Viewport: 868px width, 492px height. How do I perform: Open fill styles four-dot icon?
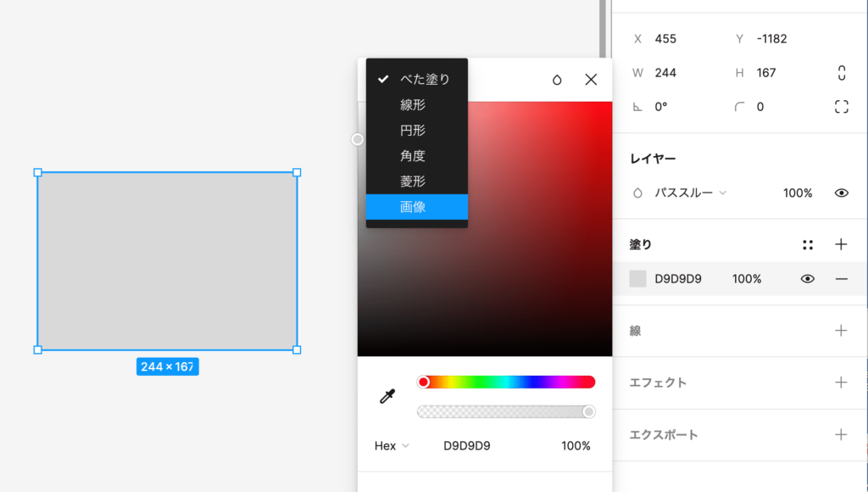click(x=807, y=245)
